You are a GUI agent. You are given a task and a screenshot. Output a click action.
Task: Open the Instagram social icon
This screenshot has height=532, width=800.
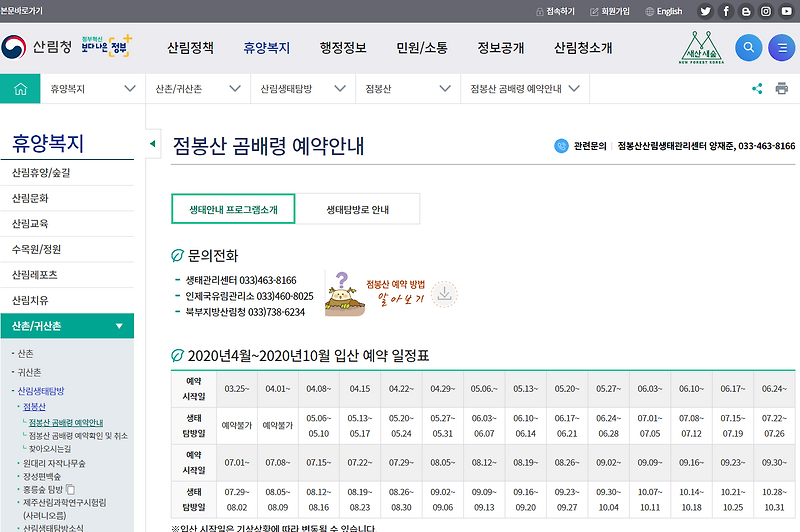click(766, 11)
